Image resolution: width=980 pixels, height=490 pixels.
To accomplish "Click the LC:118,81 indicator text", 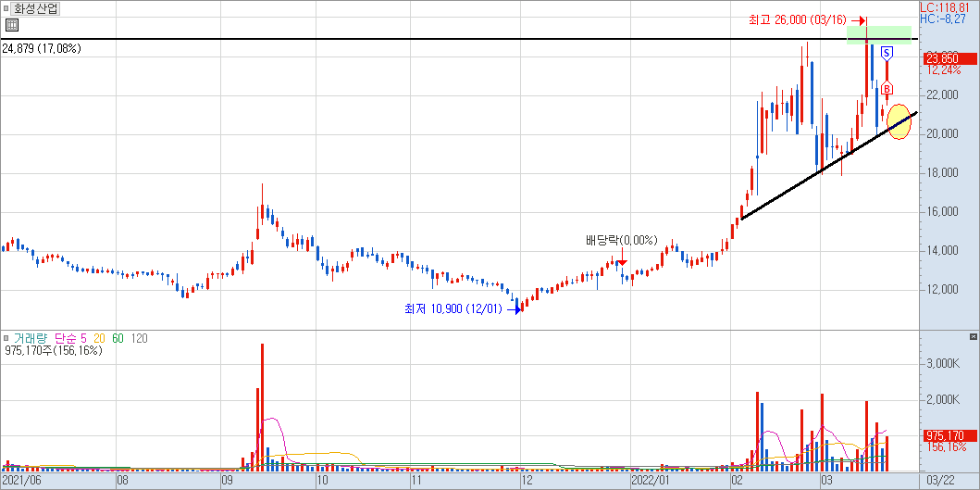I will pos(944,8).
